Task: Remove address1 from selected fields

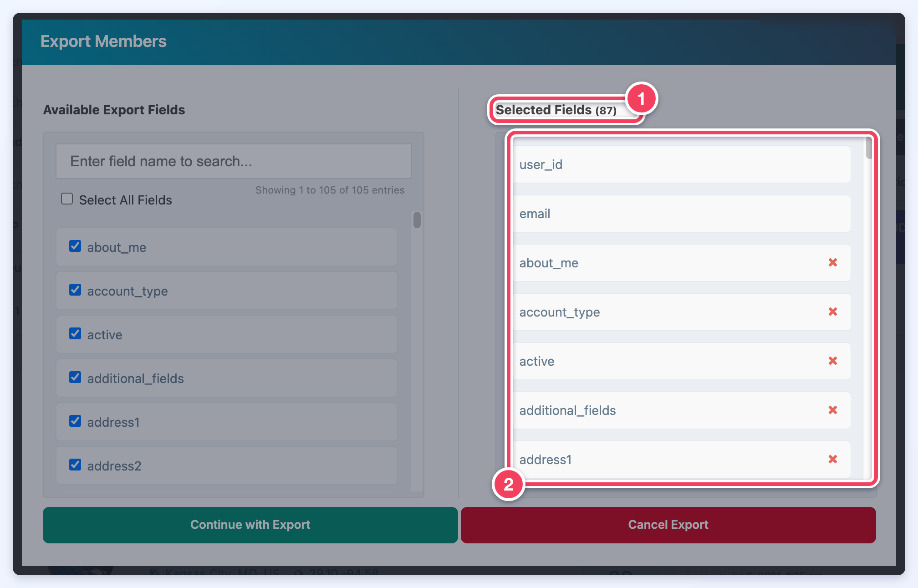Action: pos(832,459)
